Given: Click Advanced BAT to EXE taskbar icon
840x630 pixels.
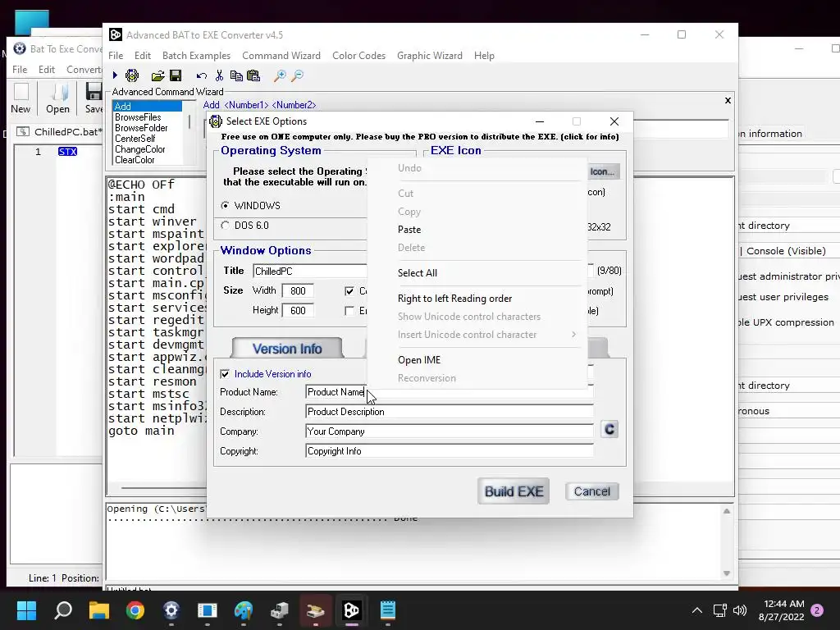Looking at the screenshot, I should [x=351, y=610].
